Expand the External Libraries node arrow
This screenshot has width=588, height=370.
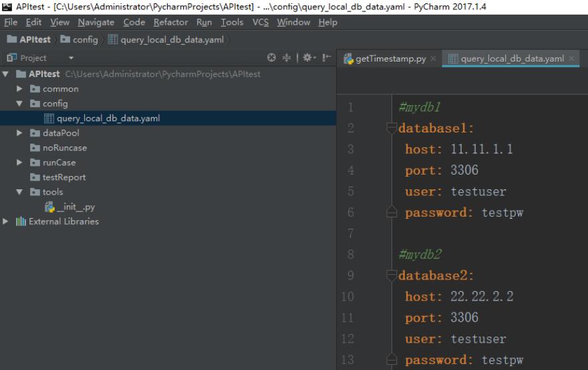(x=5, y=221)
